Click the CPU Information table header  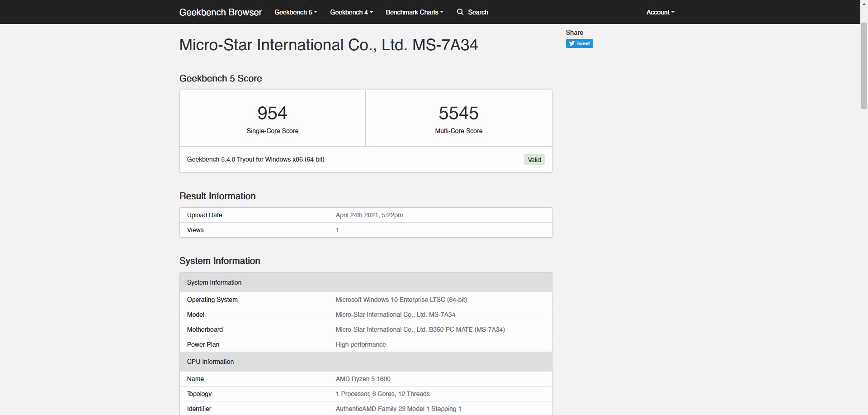[366, 362]
